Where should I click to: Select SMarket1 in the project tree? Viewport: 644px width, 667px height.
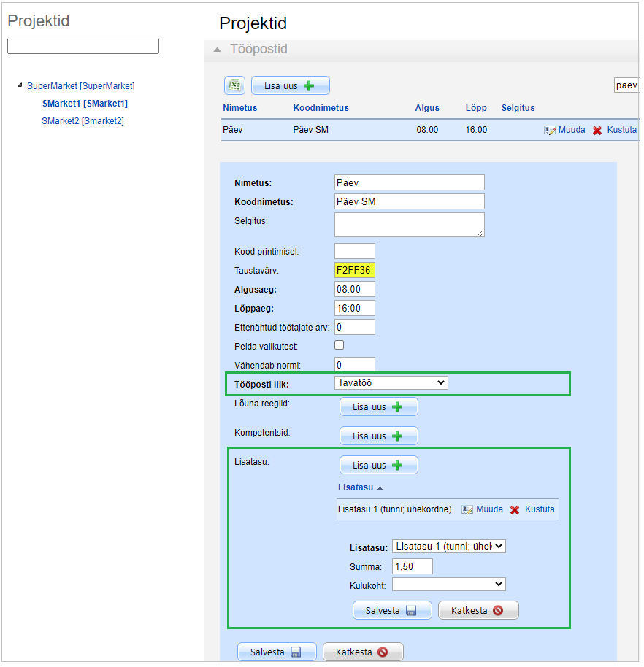pyautogui.click(x=85, y=104)
